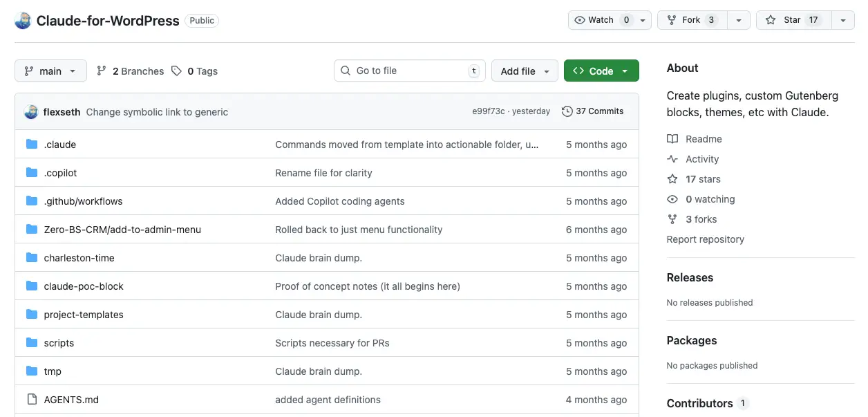Open the 37 Commits history
This screenshot has height=417, width=868.
(592, 111)
